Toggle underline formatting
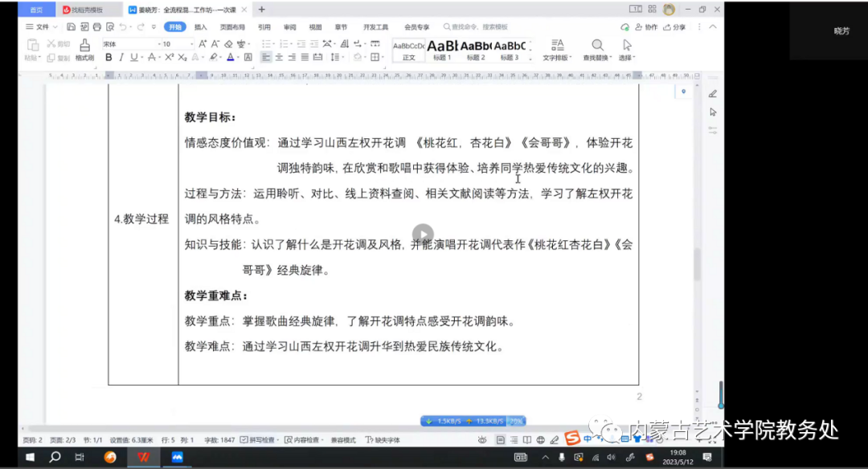 tap(133, 56)
